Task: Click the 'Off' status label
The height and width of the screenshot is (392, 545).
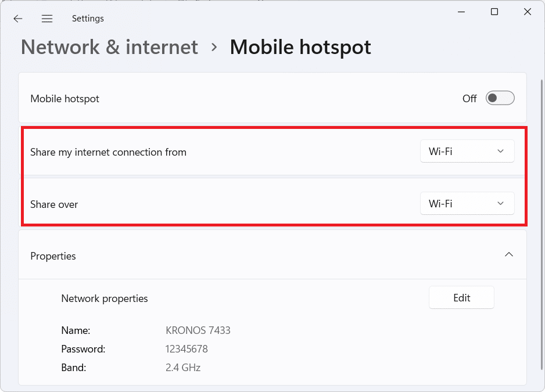Action: click(x=469, y=99)
